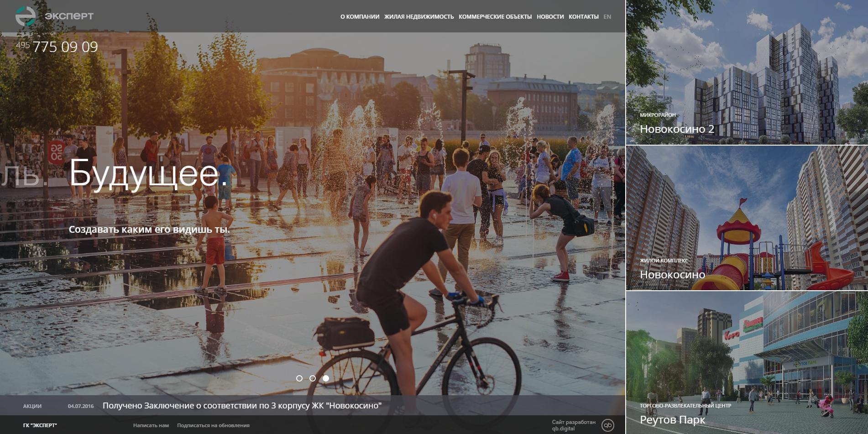This screenshot has height=434, width=868.
Task: Click Написать нам footer link
Action: [151, 425]
